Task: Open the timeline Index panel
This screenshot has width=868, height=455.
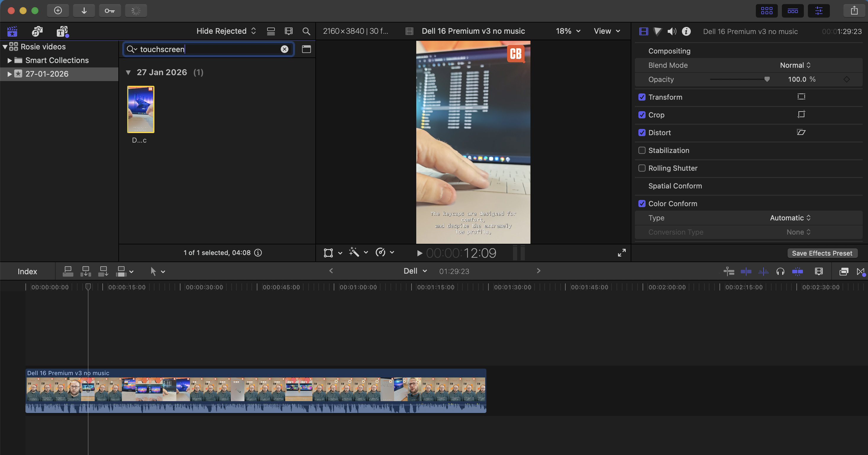Action: click(x=27, y=271)
